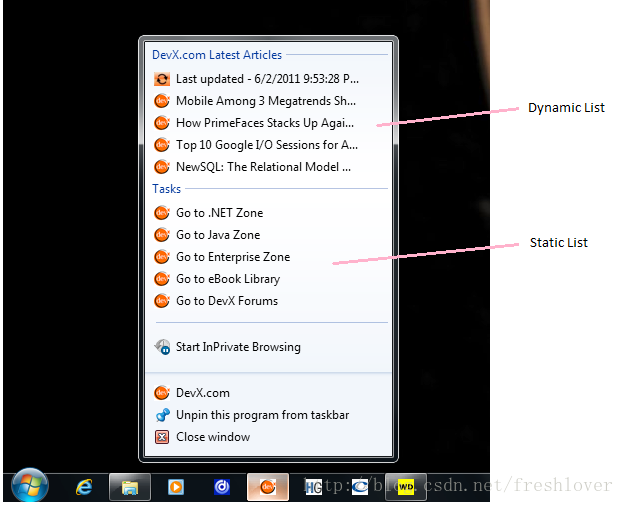This screenshot has width=624, height=505.
Task: Select Close window in jump list
Action: [x=213, y=437]
